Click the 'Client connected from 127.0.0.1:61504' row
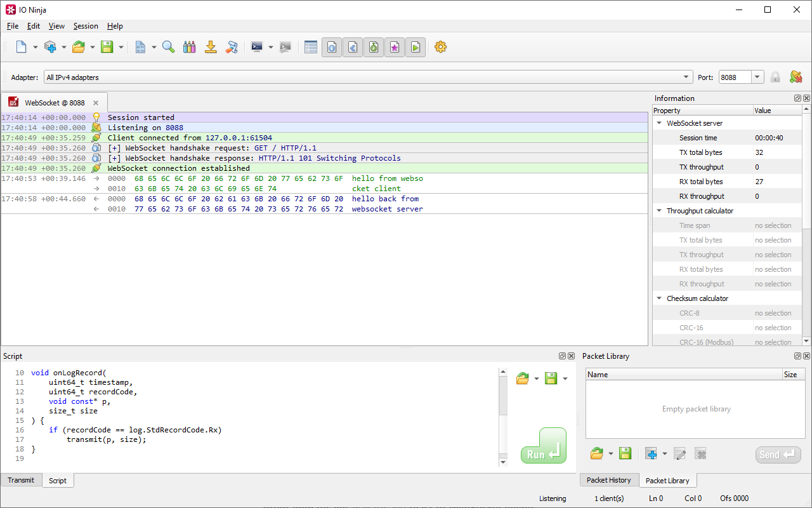Image resolution: width=812 pixels, height=508 pixels. [324, 138]
